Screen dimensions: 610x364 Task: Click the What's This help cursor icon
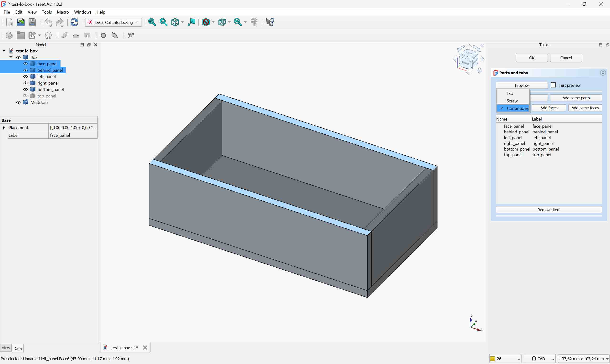click(x=270, y=22)
